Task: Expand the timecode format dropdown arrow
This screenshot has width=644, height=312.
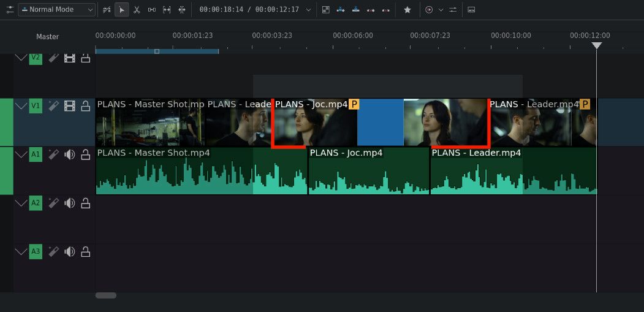Action: coord(308,10)
